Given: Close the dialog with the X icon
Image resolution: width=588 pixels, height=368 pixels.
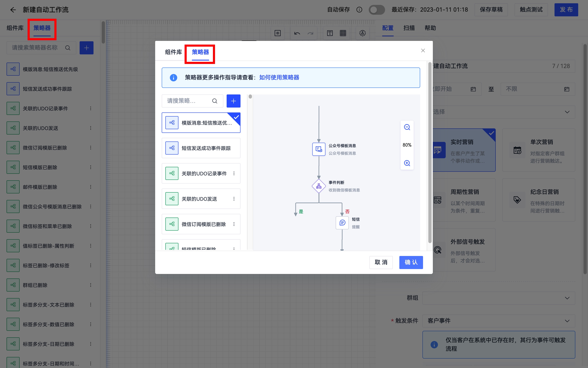Looking at the screenshot, I should 423,51.
